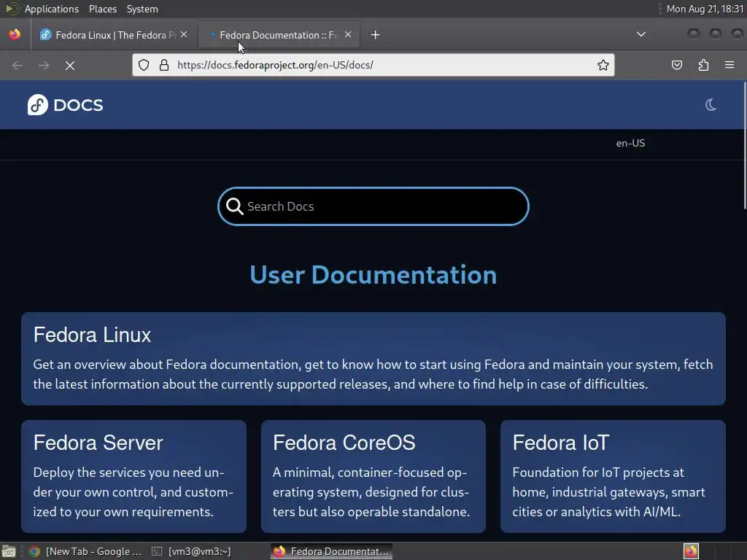This screenshot has width=747, height=560.
Task: Click the terminal icon in the taskbar
Action: pyautogui.click(x=157, y=551)
